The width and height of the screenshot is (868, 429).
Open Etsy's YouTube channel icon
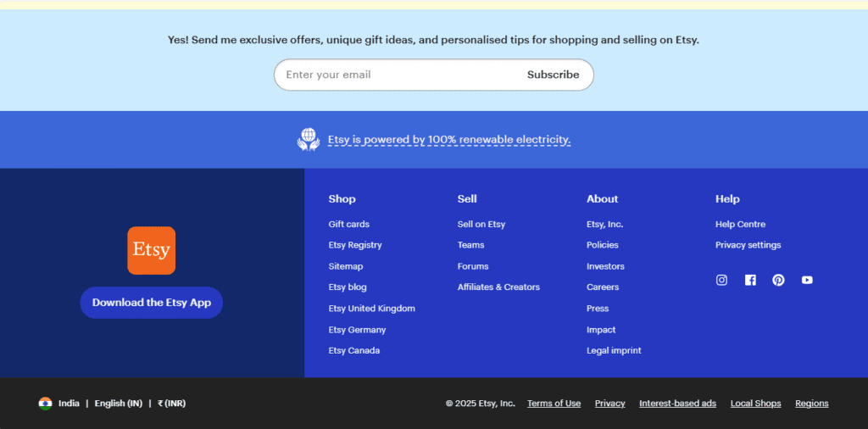coord(807,280)
